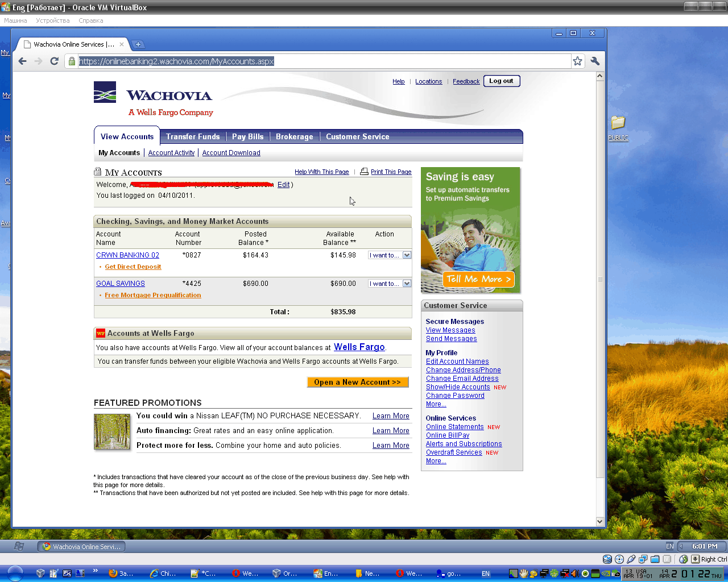Screen dimensions: 728x582
Task: Open the Справка menu in VirtualBox
Action: click(91, 20)
